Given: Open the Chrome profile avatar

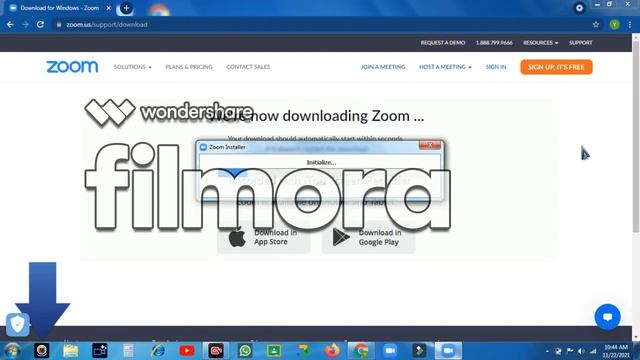Looking at the screenshot, I should [614, 24].
